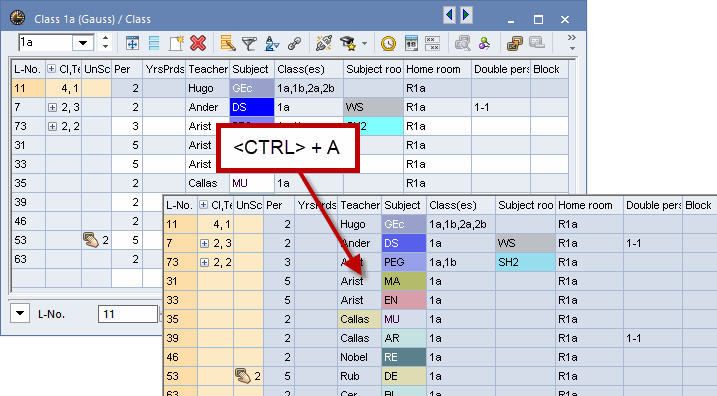Screen dimensions: 717x396
Task: Click the AR subject cell in lower table
Action: tap(404, 338)
